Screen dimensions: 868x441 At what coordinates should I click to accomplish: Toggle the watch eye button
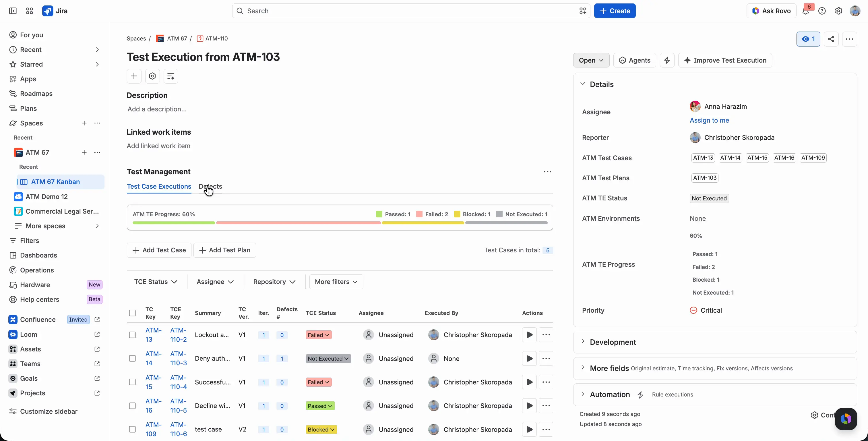pos(808,39)
